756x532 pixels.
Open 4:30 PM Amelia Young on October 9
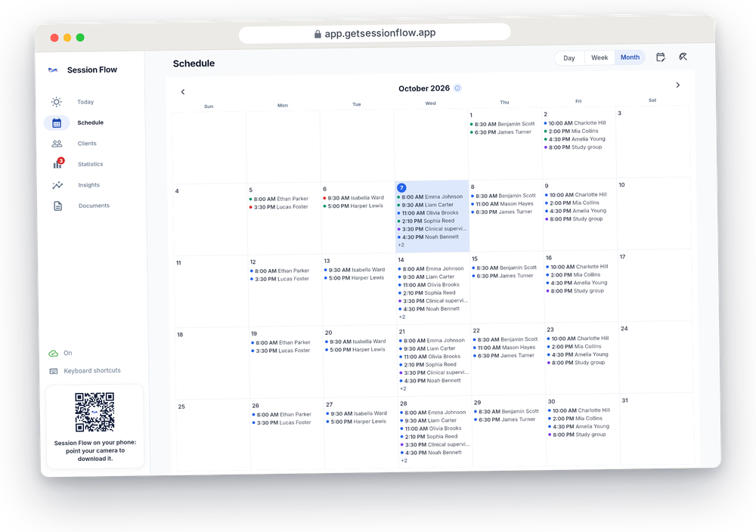(575, 211)
